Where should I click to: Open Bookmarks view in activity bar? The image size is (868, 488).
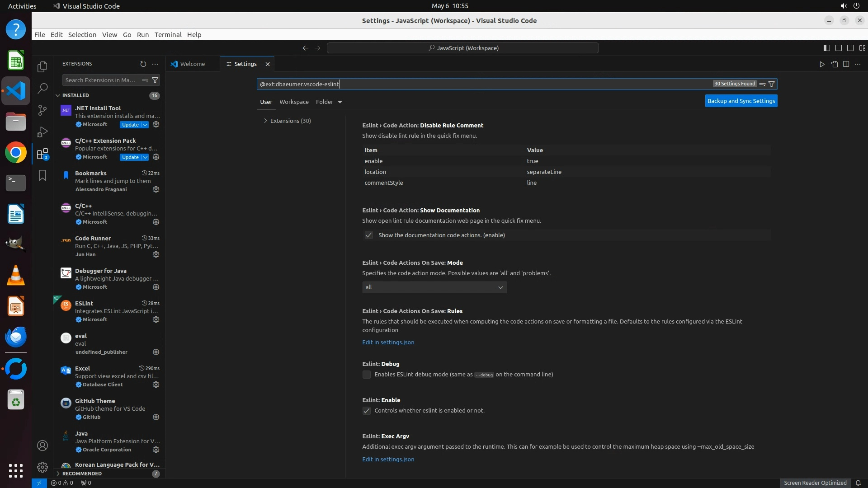42,175
